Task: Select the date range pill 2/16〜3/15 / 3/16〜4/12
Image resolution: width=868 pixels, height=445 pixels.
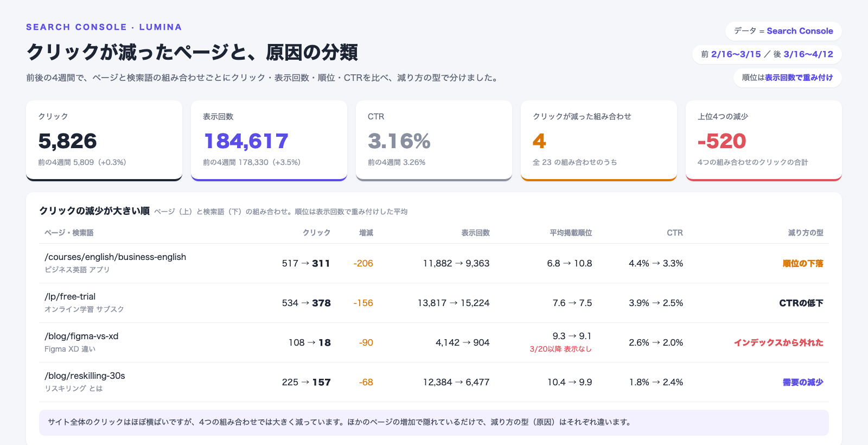Action: click(x=767, y=54)
